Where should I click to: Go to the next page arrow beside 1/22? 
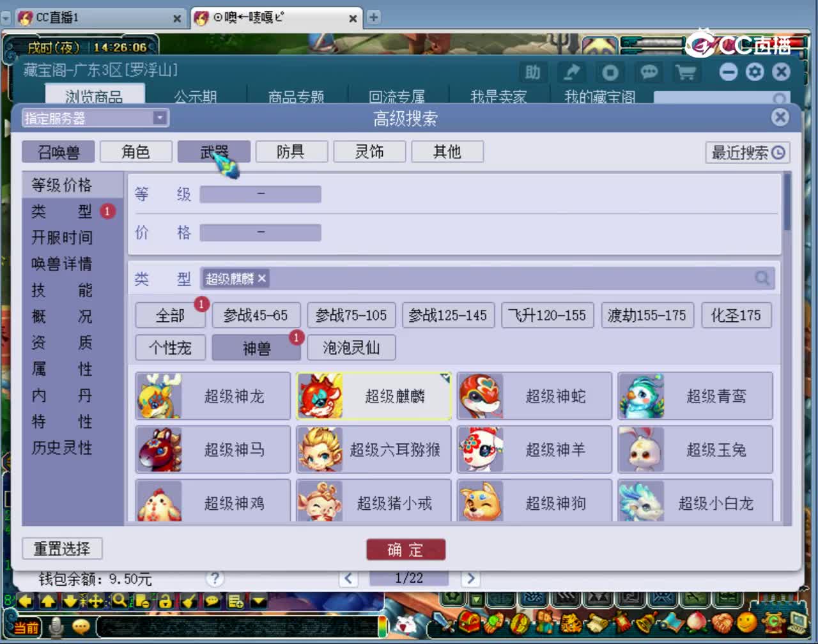click(x=471, y=579)
